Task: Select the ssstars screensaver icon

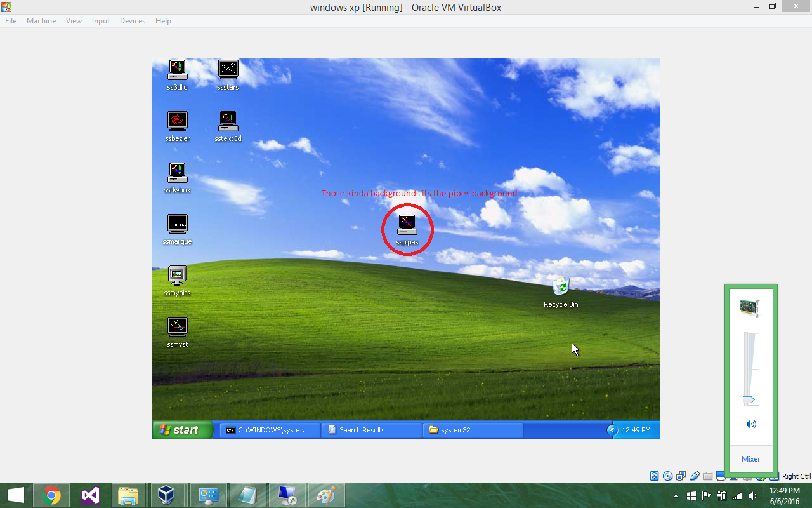Action: (228, 74)
